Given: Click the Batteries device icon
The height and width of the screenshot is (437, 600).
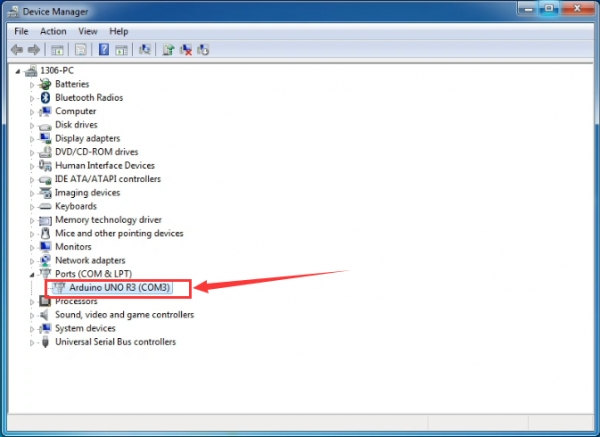Looking at the screenshot, I should (46, 84).
